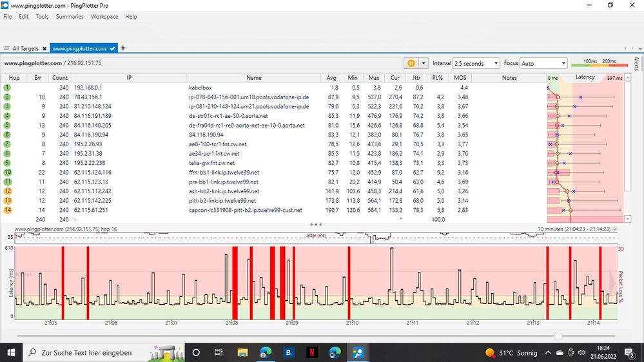Open the Help menu
Image resolution: width=644 pixels, height=362 pixels.
point(131,16)
